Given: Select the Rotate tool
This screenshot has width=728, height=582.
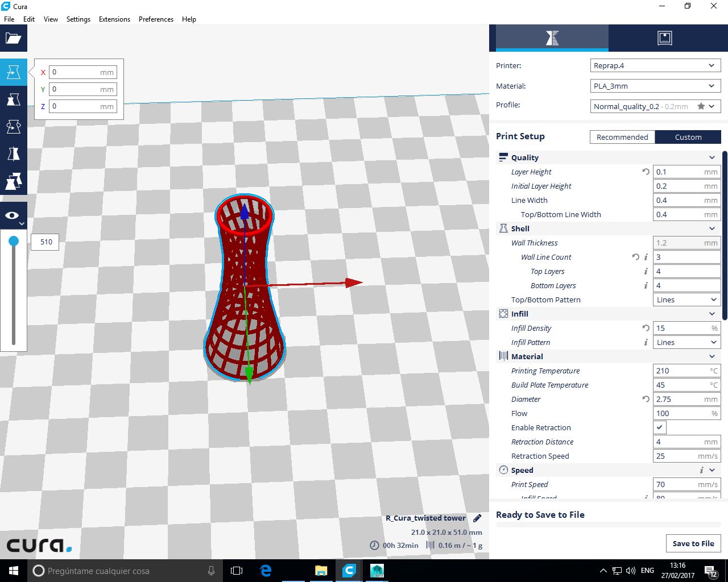Looking at the screenshot, I should pyautogui.click(x=13, y=127).
